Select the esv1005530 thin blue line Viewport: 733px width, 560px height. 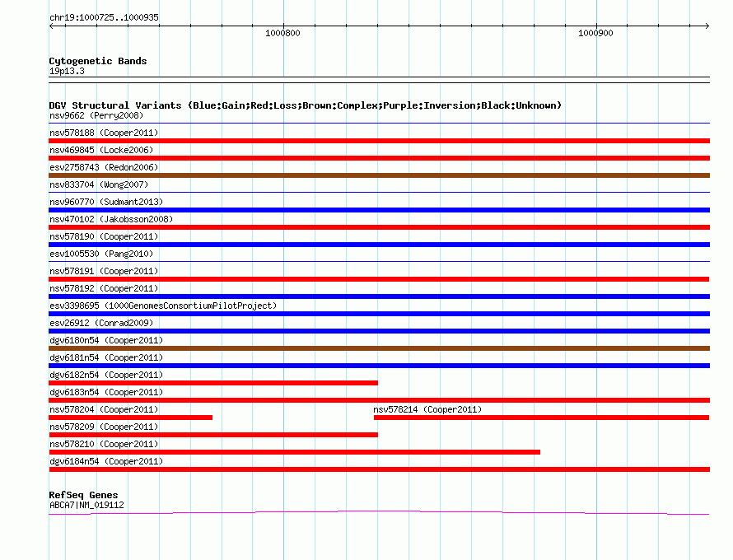(379, 262)
